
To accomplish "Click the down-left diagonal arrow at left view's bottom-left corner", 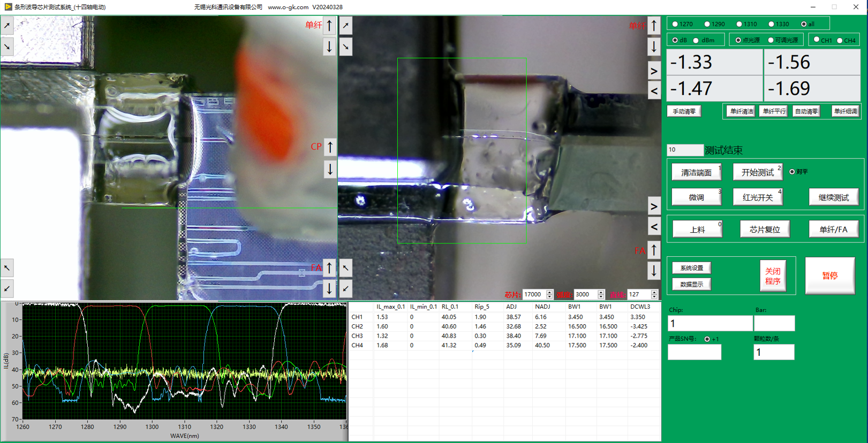I will pos(7,289).
